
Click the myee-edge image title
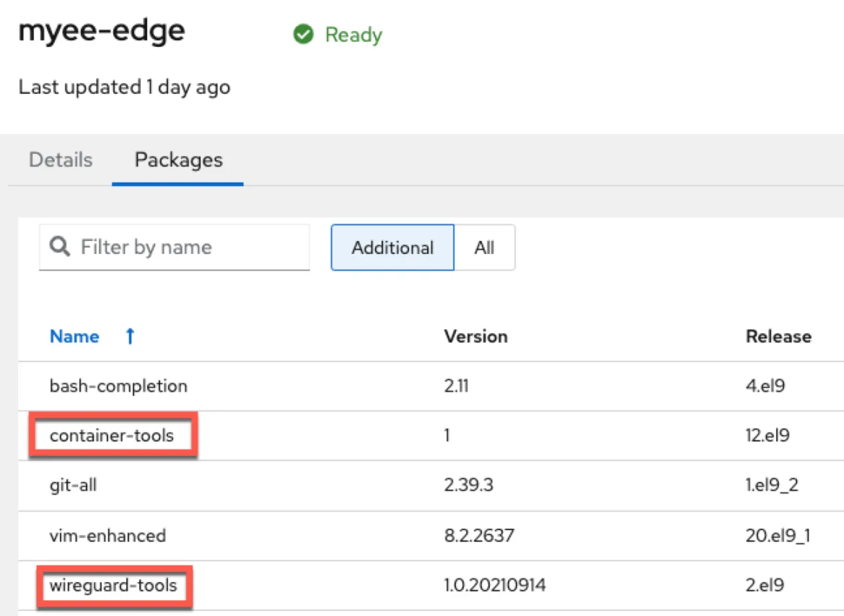pos(102,31)
